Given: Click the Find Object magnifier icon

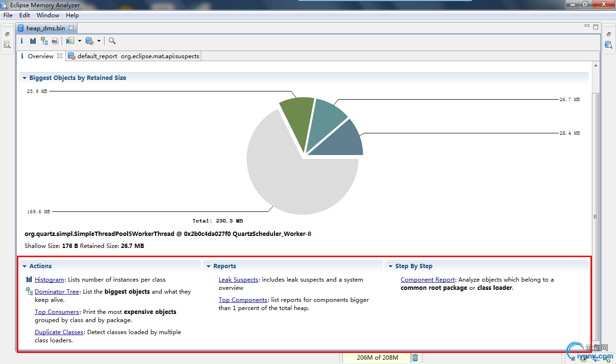Looking at the screenshot, I should click(x=112, y=41).
